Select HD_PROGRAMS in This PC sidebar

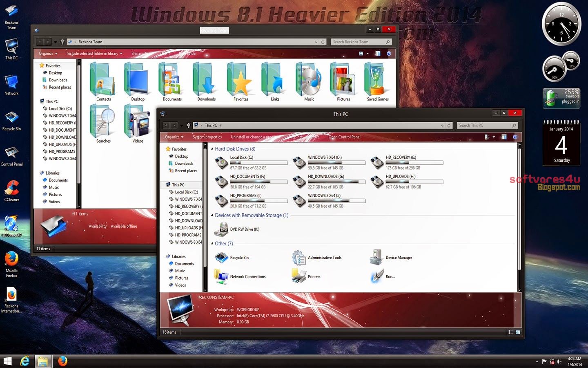click(185, 235)
